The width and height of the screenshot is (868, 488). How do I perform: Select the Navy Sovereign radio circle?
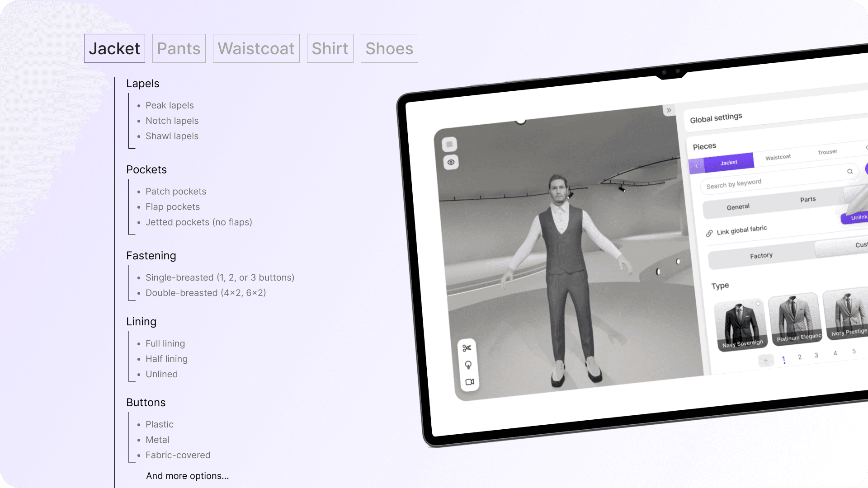[x=758, y=303]
